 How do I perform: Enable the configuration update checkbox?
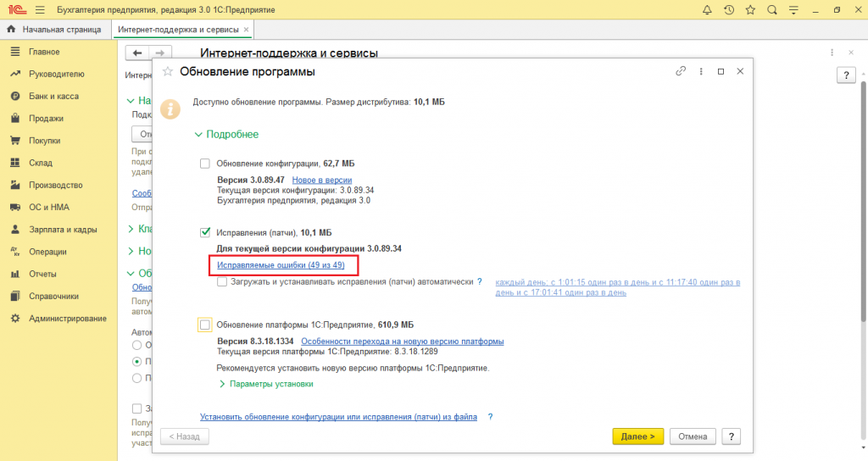point(204,164)
